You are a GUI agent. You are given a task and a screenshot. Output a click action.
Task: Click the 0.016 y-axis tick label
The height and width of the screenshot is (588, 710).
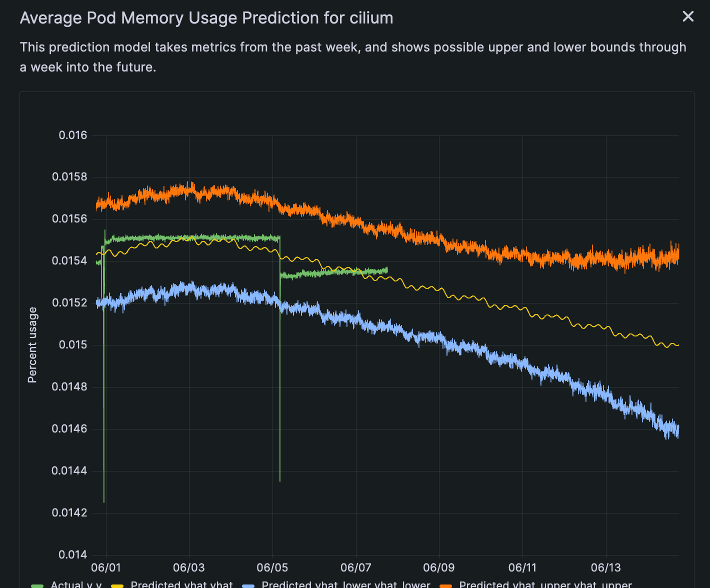(73, 135)
